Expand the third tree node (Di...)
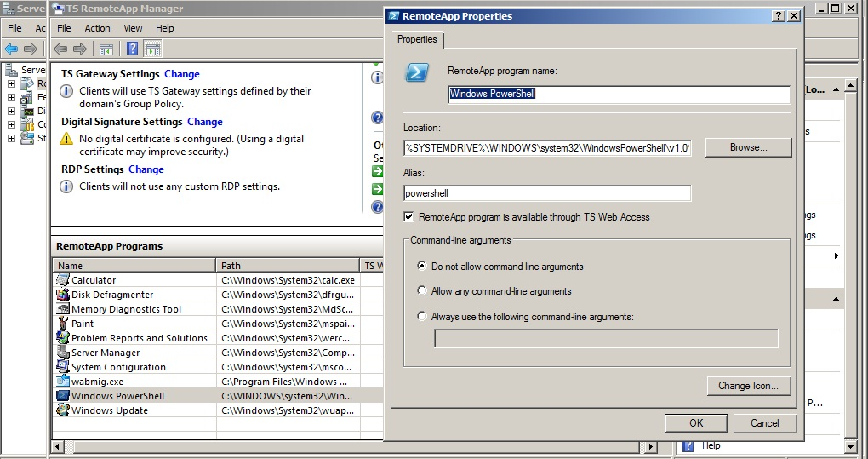The width and height of the screenshot is (868, 459). click(11, 112)
